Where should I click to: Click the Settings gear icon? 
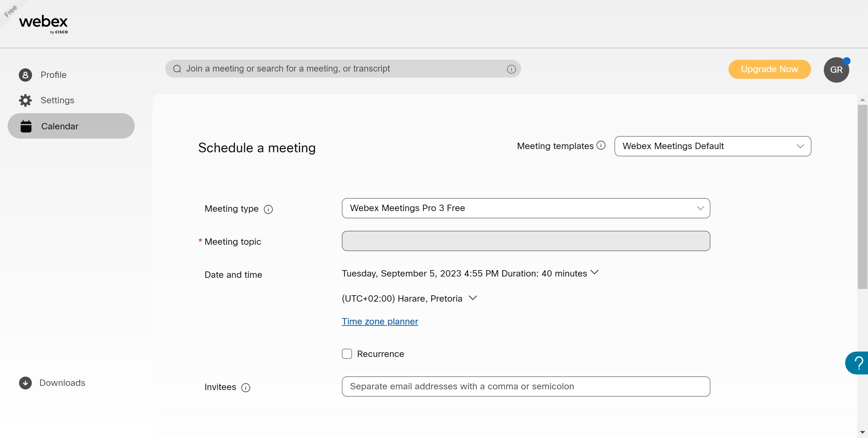click(25, 100)
